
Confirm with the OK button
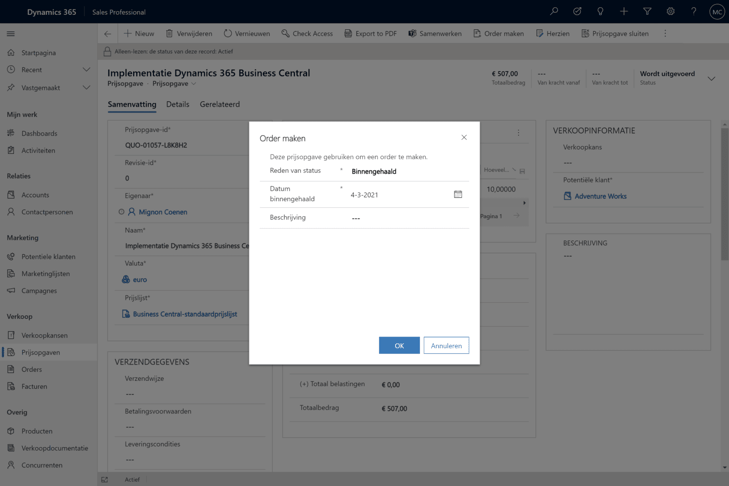point(399,346)
